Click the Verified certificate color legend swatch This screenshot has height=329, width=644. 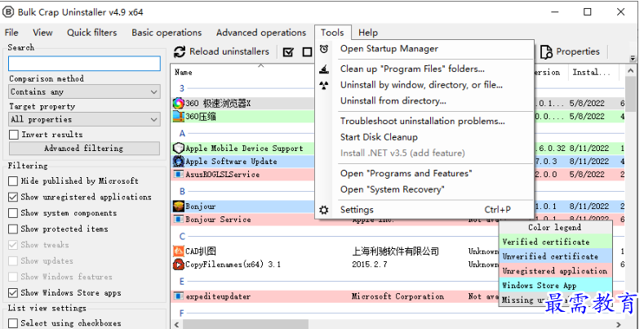coord(555,242)
